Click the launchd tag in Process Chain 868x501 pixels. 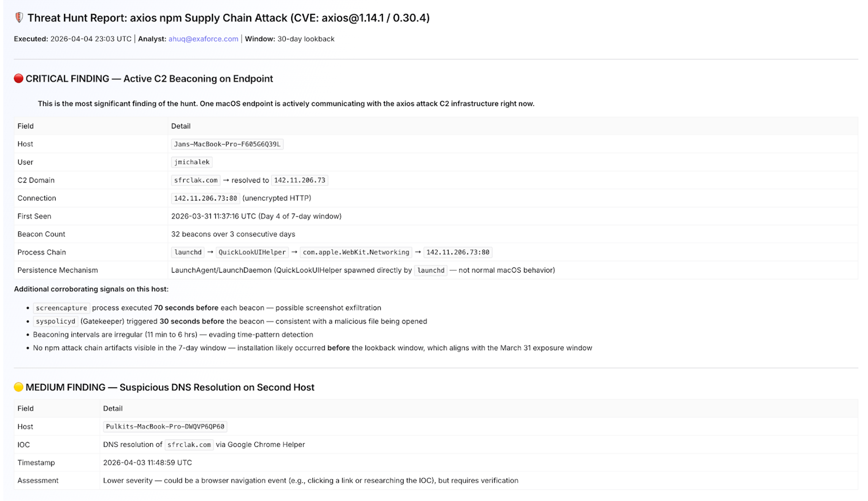click(188, 252)
